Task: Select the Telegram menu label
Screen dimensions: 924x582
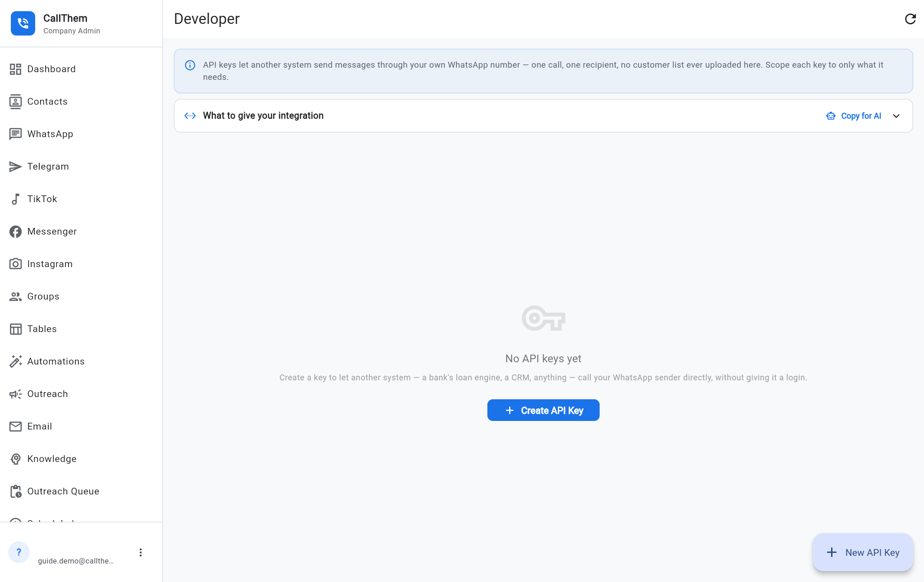Action: tap(48, 166)
